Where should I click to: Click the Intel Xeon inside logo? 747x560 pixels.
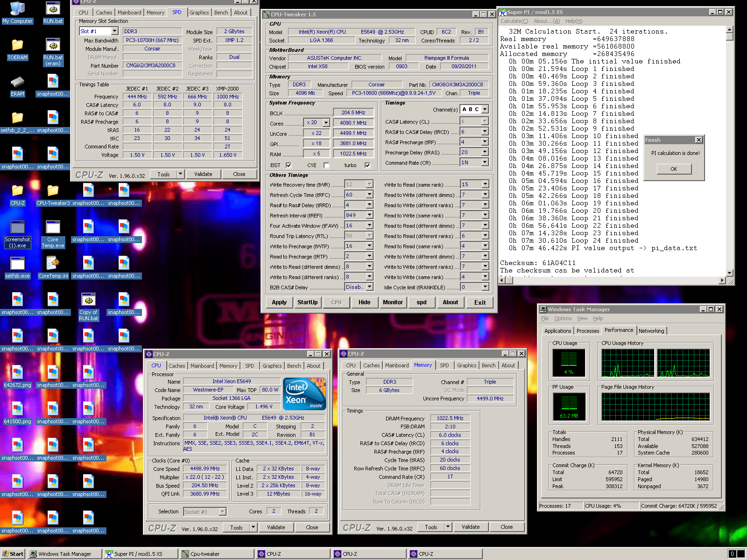pos(305,394)
